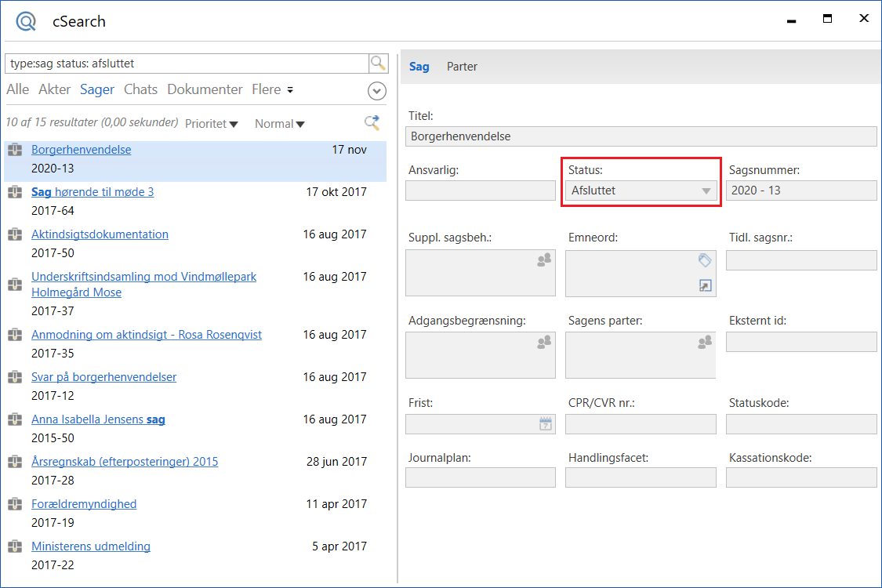Click the people icon in Suppl. sagsbeh. field
The width and height of the screenshot is (882, 588).
click(x=544, y=260)
